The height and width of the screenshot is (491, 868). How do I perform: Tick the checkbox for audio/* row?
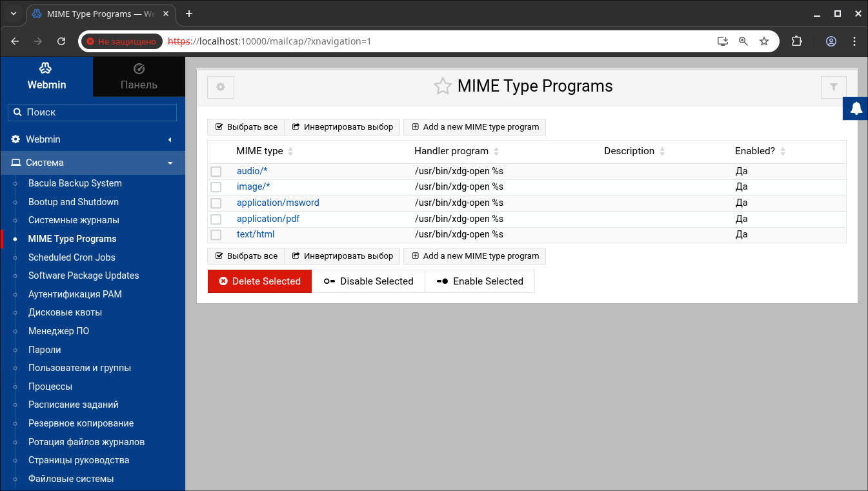point(216,172)
